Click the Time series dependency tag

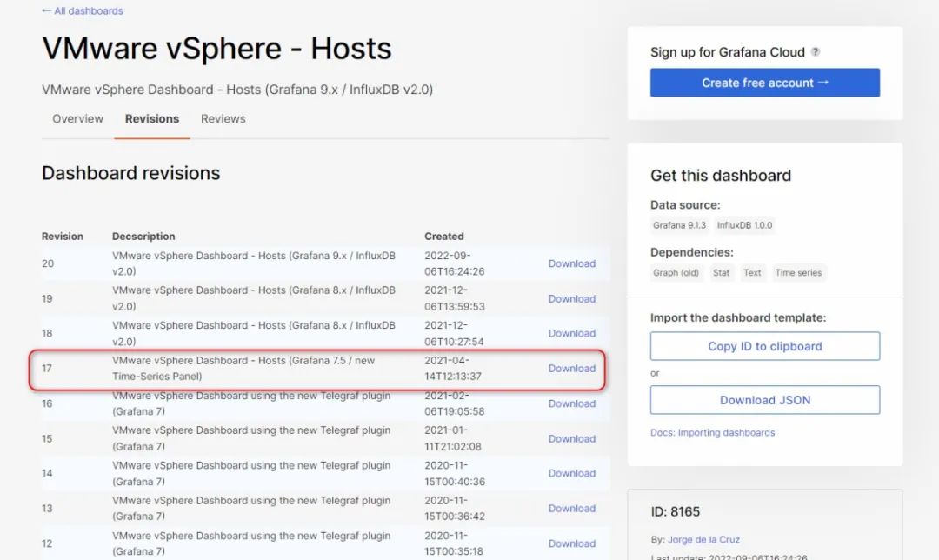[798, 272]
